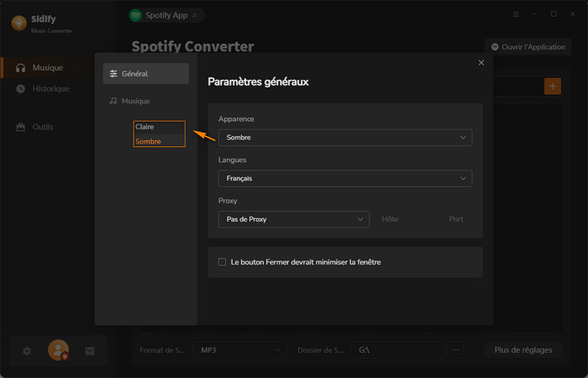Open the MP3 output format dropdown
The width and height of the screenshot is (588, 378).
(239, 349)
